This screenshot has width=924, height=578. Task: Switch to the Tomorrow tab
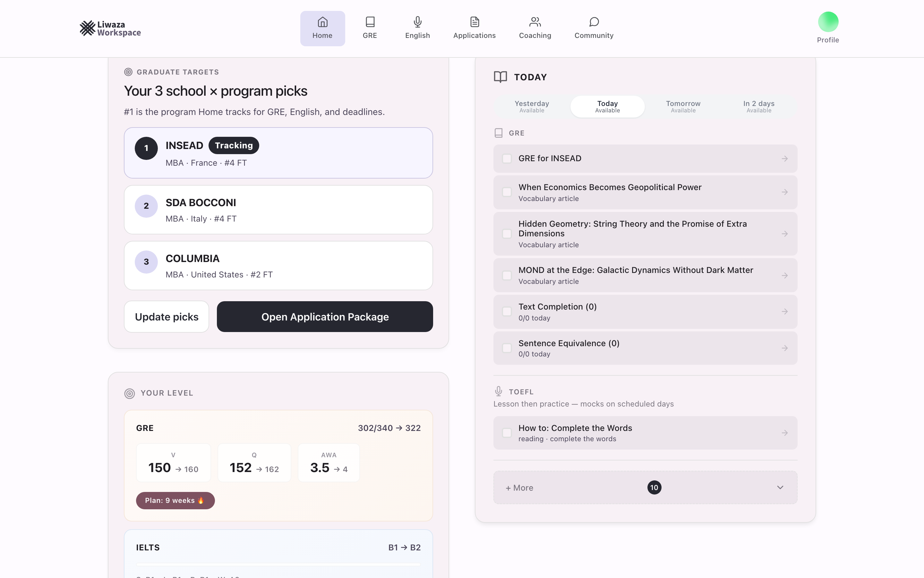pos(683,107)
